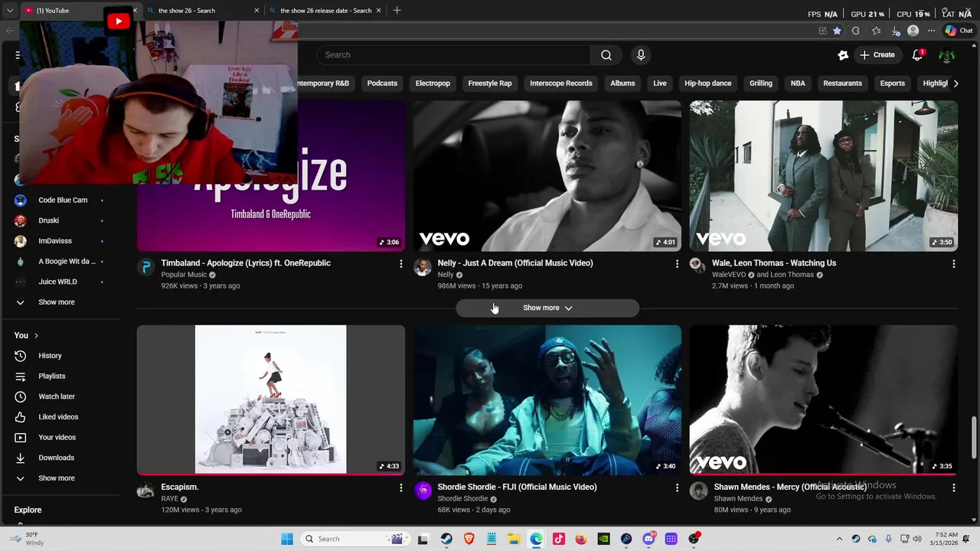Screen dimensions: 980x551
Task: Open a new browser tab
Action: pos(397,11)
